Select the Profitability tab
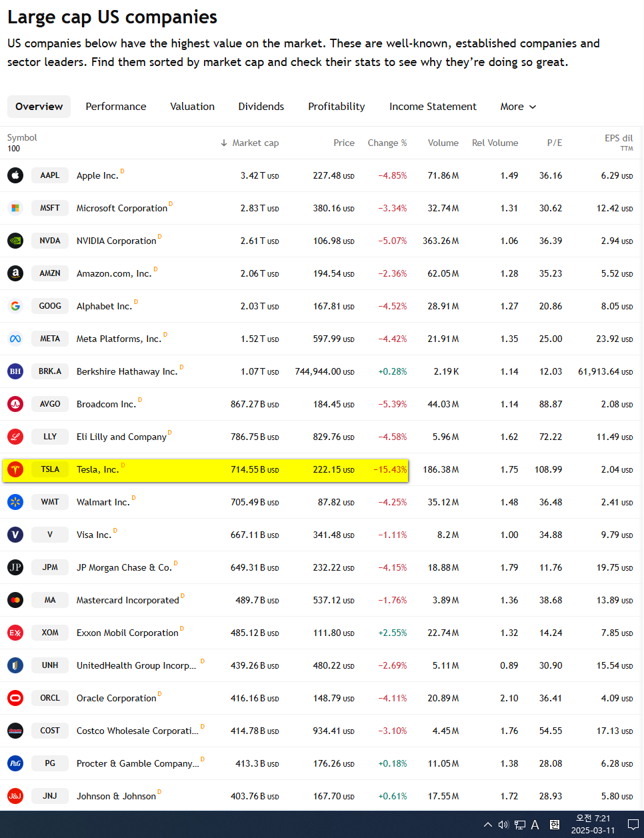 [x=337, y=107]
